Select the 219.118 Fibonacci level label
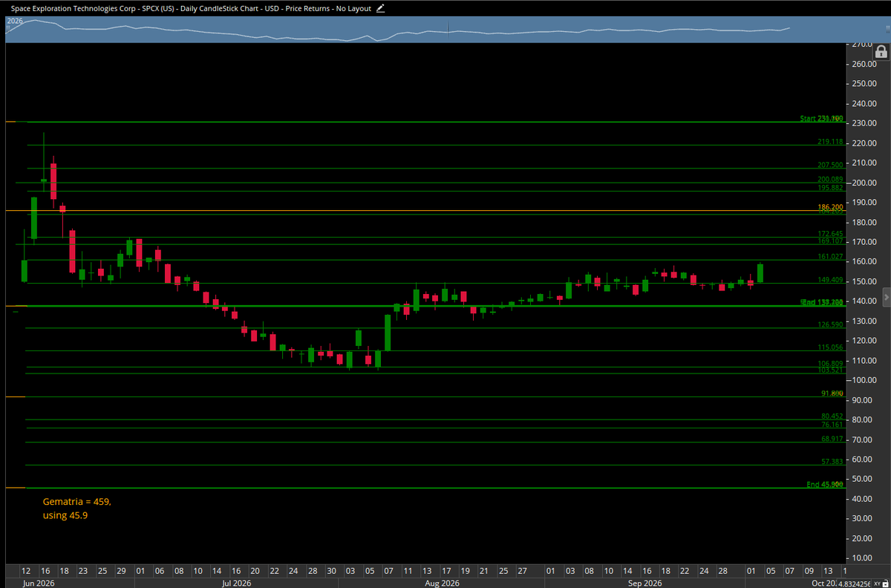 coord(829,142)
